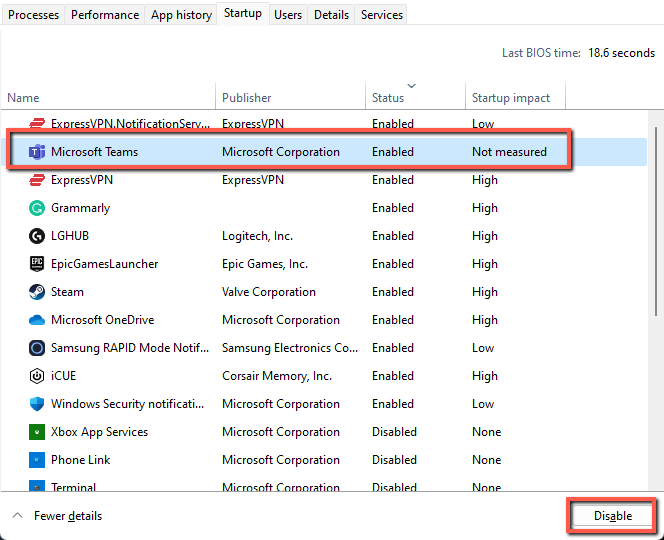664x540 pixels.
Task: Click the Valve Corporation publisher cell
Action: pyautogui.click(x=269, y=292)
